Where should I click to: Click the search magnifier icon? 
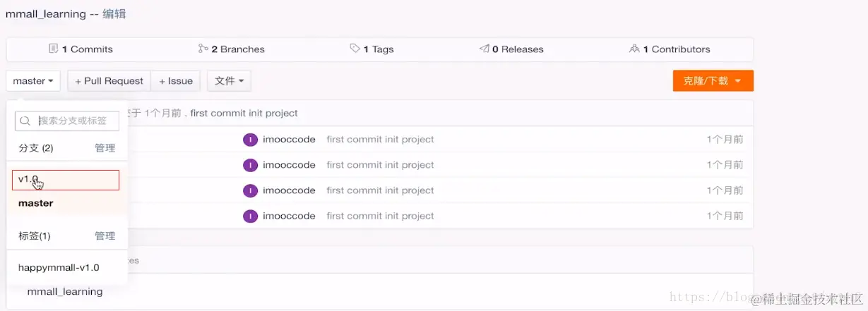point(25,121)
